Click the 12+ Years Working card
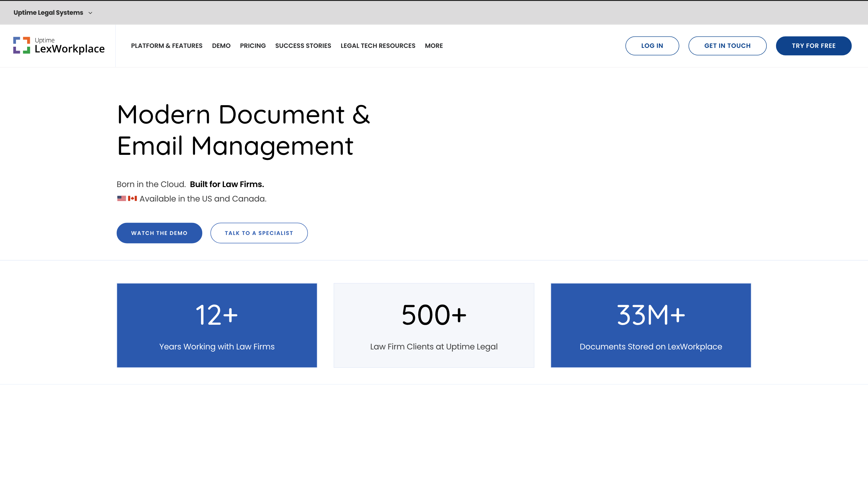The width and height of the screenshot is (868, 488). pyautogui.click(x=217, y=325)
